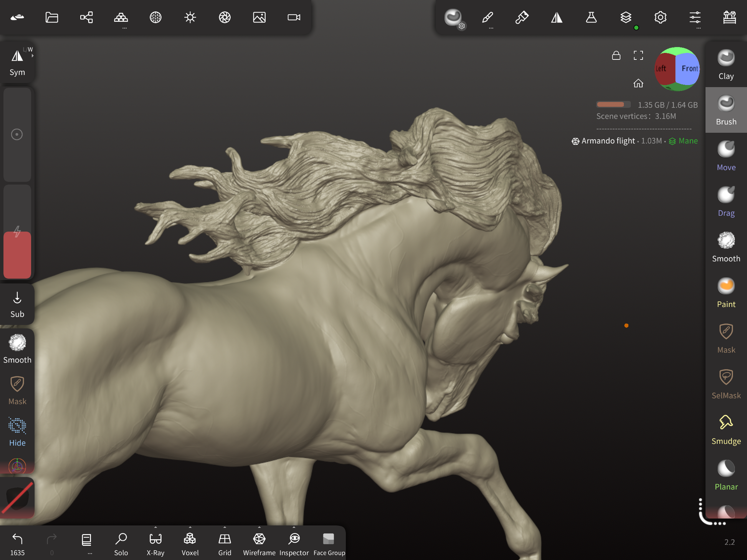Select the Clay sculpting tool
Screen dimensions: 747x560
(x=726, y=64)
